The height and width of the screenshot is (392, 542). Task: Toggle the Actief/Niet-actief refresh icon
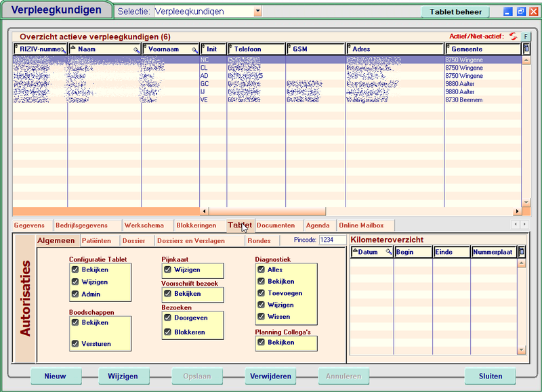(x=513, y=36)
